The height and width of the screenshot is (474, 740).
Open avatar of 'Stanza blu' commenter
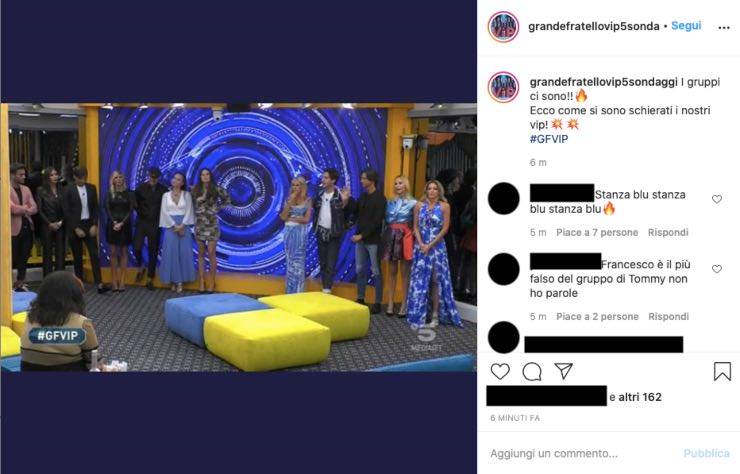coord(503,199)
